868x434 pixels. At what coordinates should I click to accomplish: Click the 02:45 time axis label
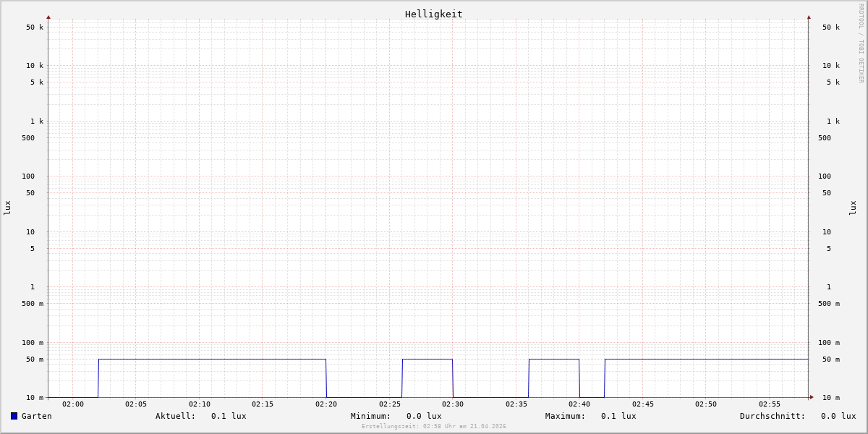(x=643, y=404)
